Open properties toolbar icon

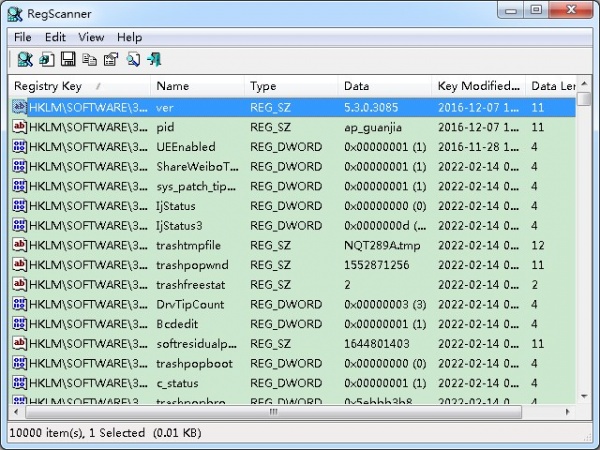click(x=111, y=60)
